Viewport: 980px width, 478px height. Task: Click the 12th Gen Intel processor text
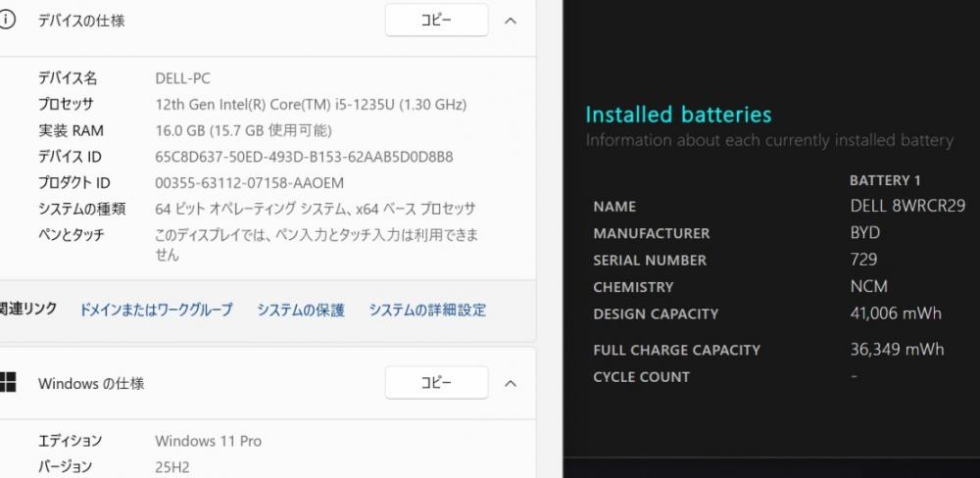[311, 104]
